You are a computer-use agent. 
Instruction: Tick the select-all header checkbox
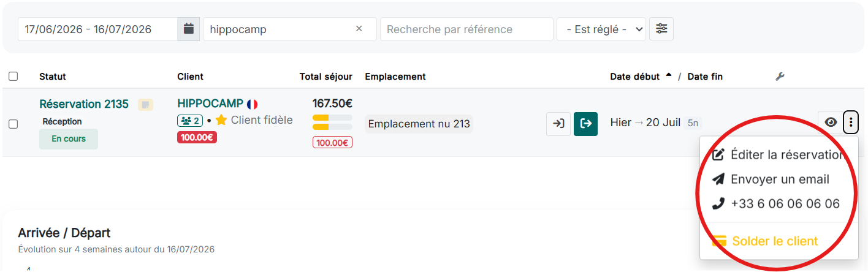tap(13, 77)
